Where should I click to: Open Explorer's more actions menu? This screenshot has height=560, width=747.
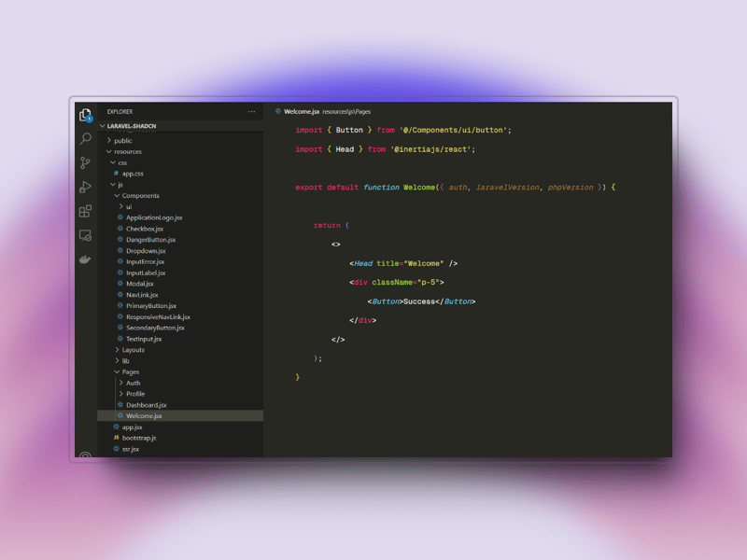[x=250, y=111]
